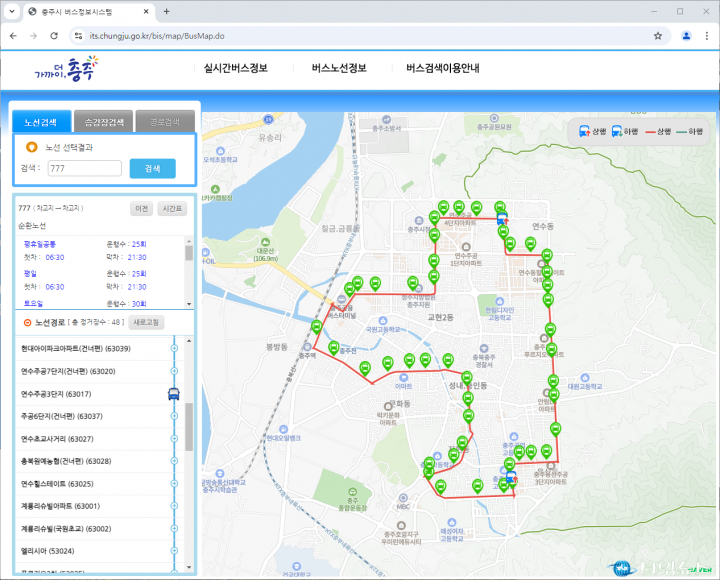Expand the plus circle beside 연수초교사거리 stop
The width and height of the screenshot is (720, 580).
[x=174, y=439]
